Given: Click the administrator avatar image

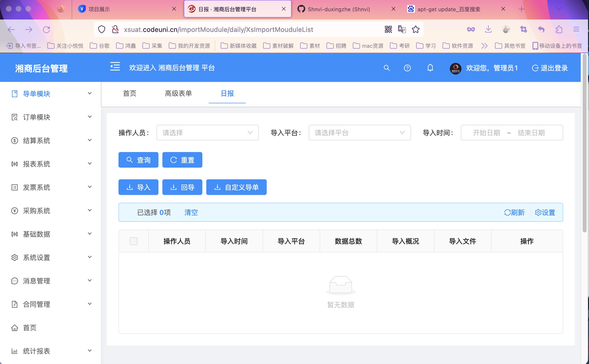Looking at the screenshot, I should 455,68.
